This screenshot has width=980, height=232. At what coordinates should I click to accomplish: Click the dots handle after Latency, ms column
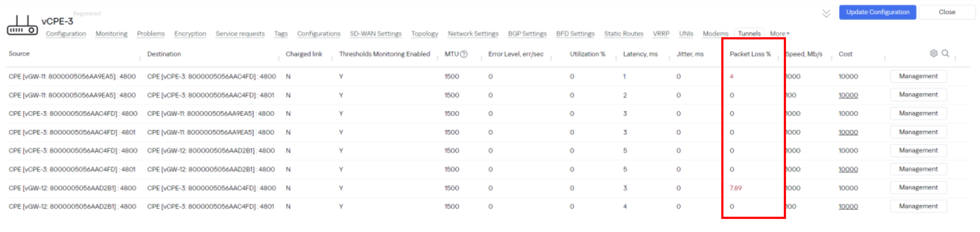point(669,58)
